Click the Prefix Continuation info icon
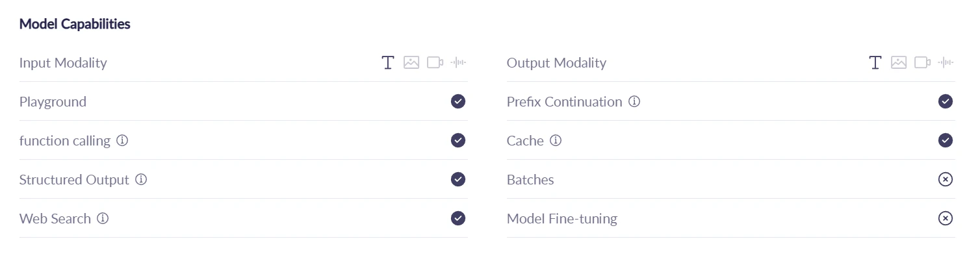Viewport: 980px width, 265px height. 634,101
